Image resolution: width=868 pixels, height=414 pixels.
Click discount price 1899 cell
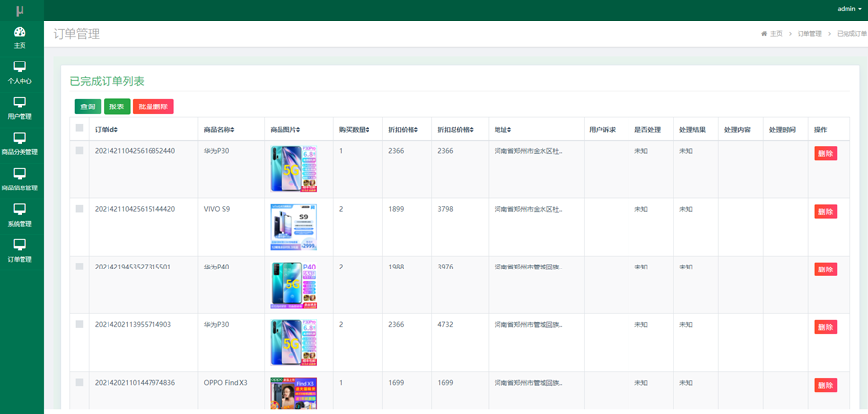[x=396, y=209]
